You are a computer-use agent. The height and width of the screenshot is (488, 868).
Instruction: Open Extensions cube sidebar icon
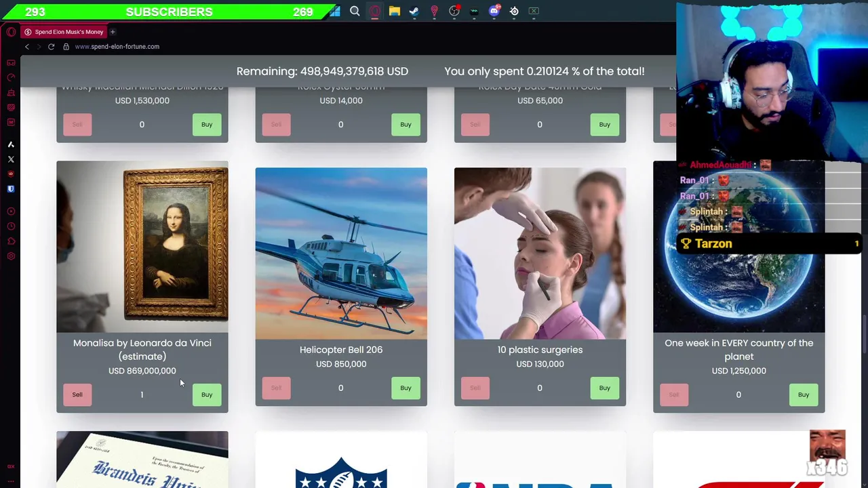tap(11, 241)
